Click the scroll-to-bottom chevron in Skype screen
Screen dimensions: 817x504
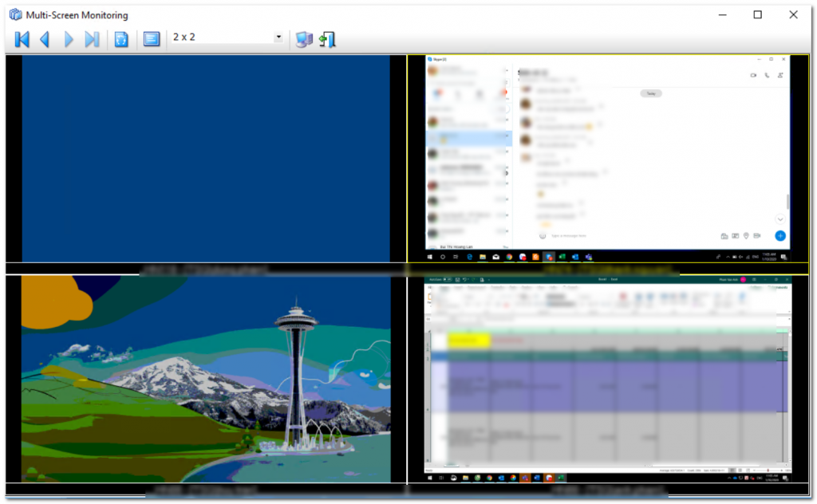click(780, 219)
